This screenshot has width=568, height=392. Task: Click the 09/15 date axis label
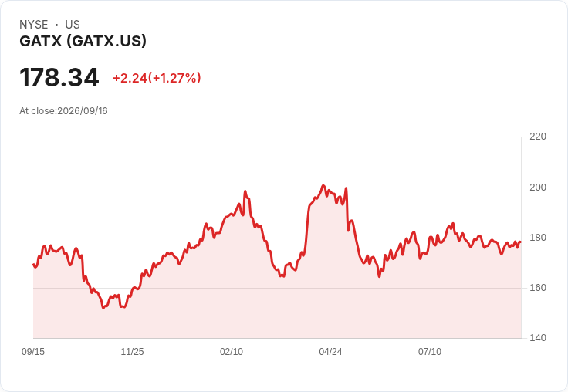point(33,351)
